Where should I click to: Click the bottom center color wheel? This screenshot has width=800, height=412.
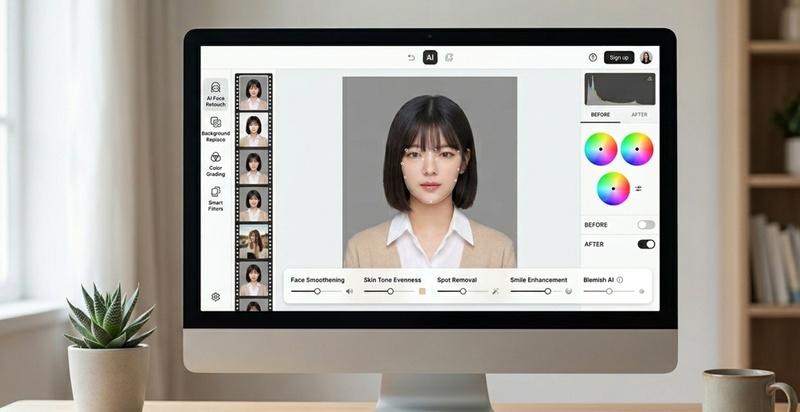click(613, 188)
